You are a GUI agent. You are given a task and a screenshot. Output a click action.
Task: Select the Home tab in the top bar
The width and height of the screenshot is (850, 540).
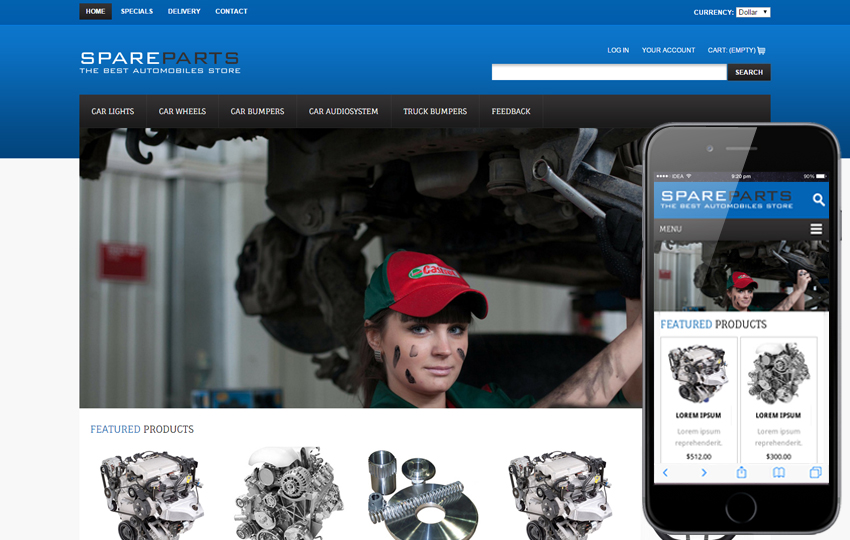[95, 12]
